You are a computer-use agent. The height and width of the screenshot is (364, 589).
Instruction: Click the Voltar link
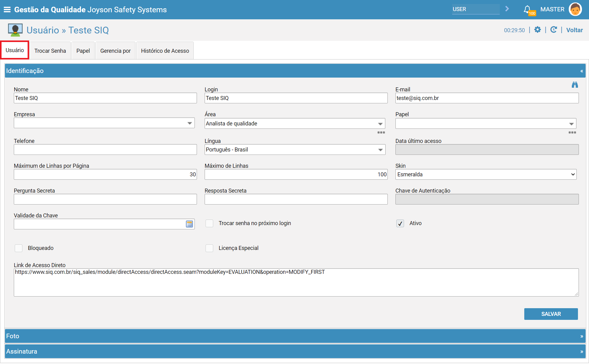coord(574,30)
